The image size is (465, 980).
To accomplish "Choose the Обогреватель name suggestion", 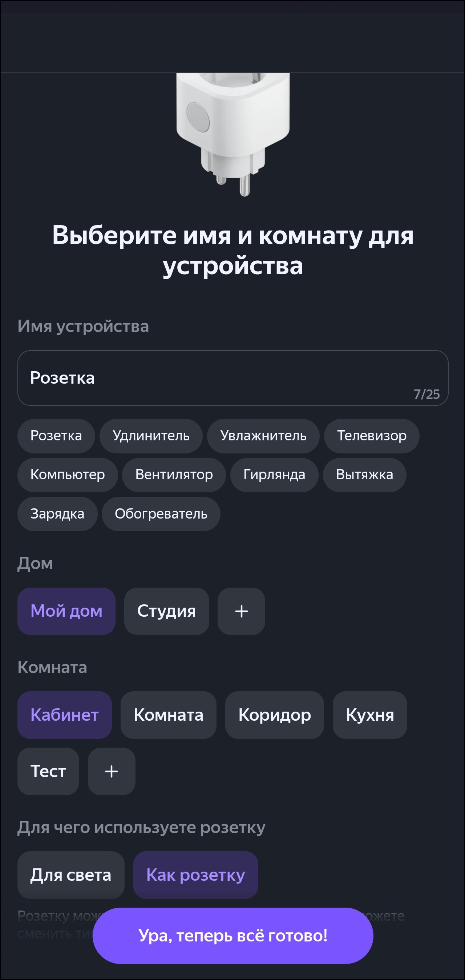I will (x=161, y=514).
